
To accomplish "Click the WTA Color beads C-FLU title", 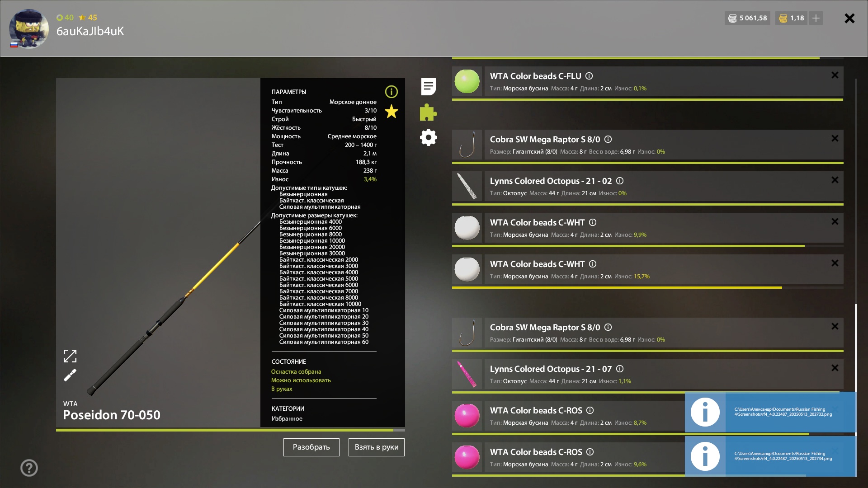I will point(536,76).
